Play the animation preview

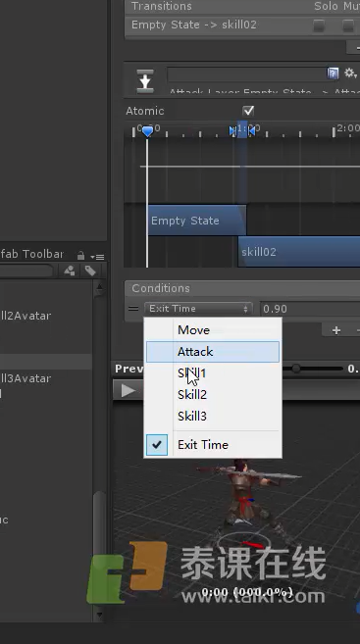[128, 390]
